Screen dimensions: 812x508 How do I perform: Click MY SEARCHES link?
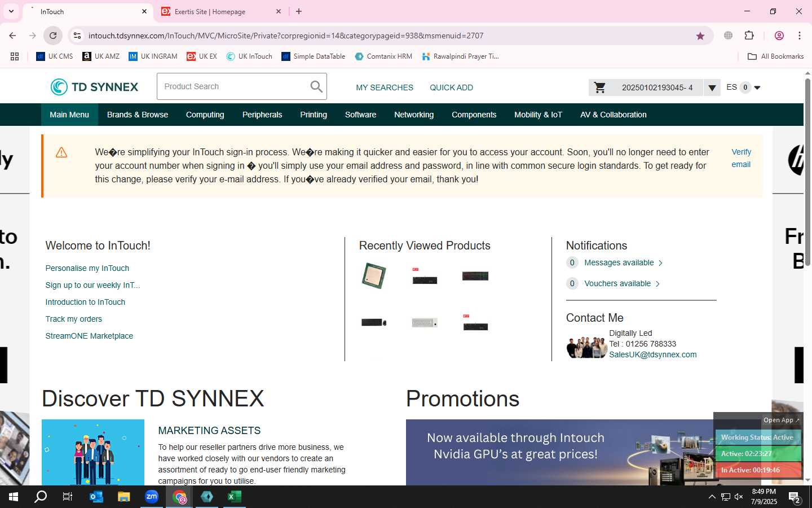click(x=385, y=87)
